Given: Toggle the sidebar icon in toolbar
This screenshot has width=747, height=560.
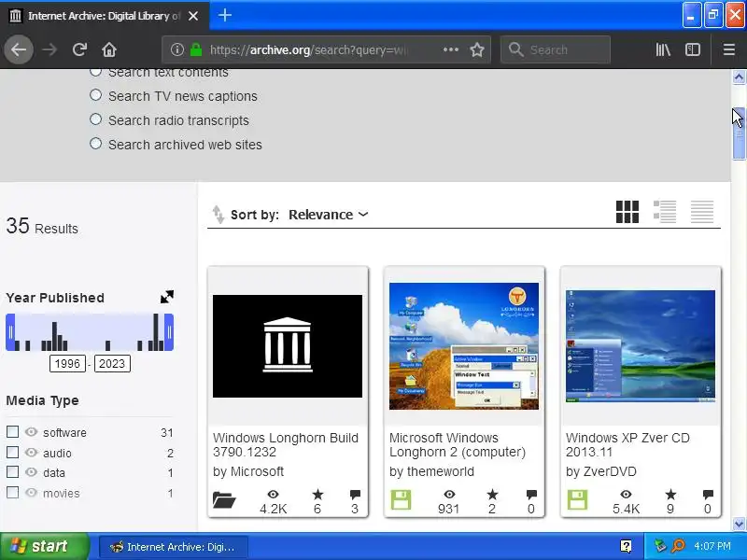Looking at the screenshot, I should (692, 49).
